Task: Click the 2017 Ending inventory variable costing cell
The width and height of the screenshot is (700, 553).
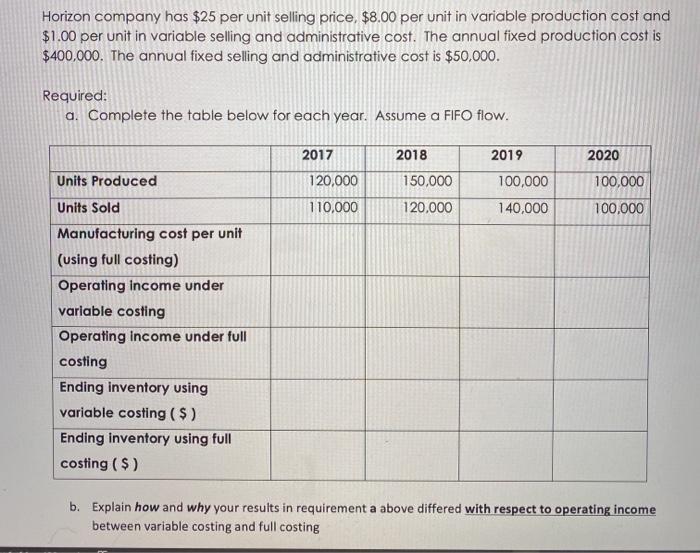Action: click(x=318, y=405)
